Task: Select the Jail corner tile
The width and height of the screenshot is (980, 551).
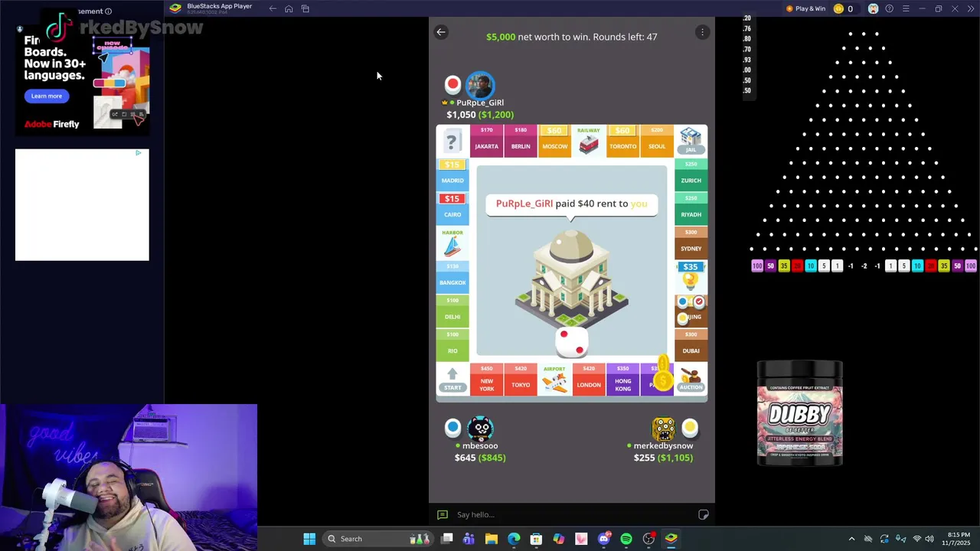Action: pos(691,142)
